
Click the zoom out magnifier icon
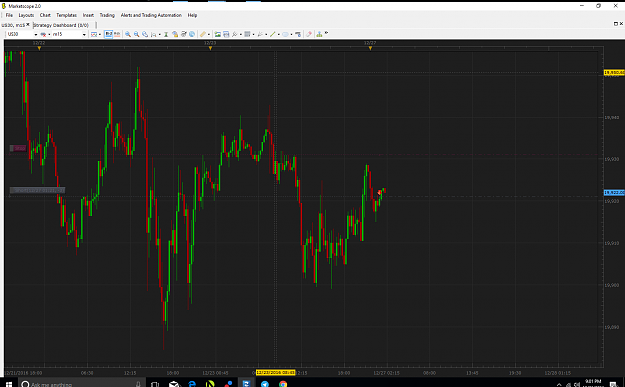[136, 34]
